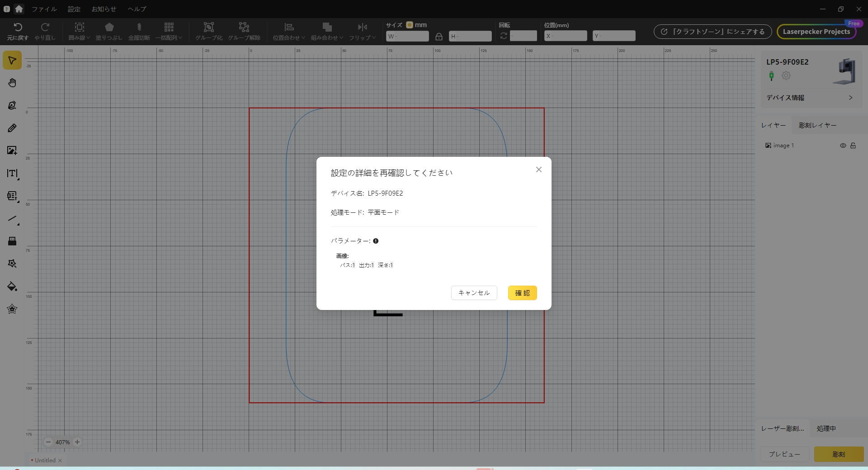The image size is (868, 470).
Task: Click the undo 元に戻す icon
Action: (x=18, y=27)
